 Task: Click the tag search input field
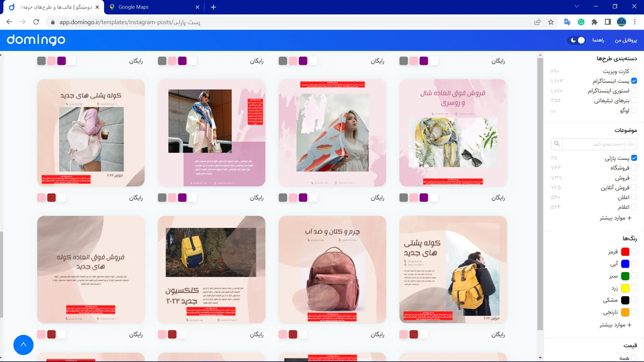(x=599, y=144)
